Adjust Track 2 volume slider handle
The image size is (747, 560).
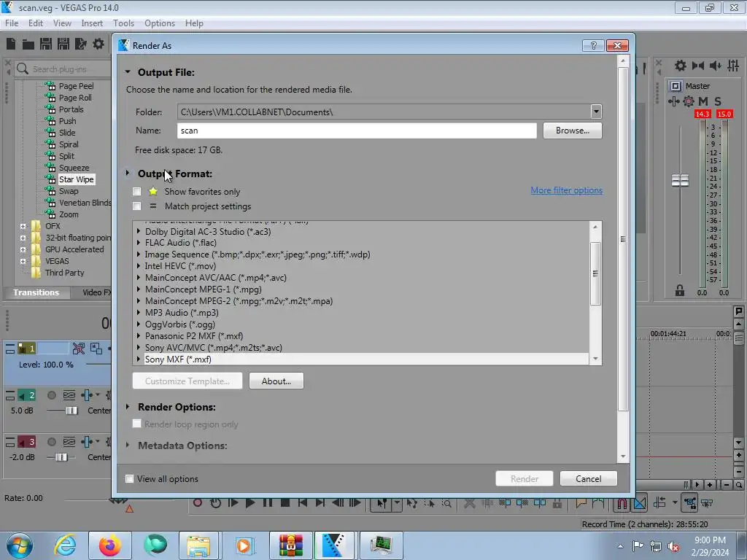point(71,411)
